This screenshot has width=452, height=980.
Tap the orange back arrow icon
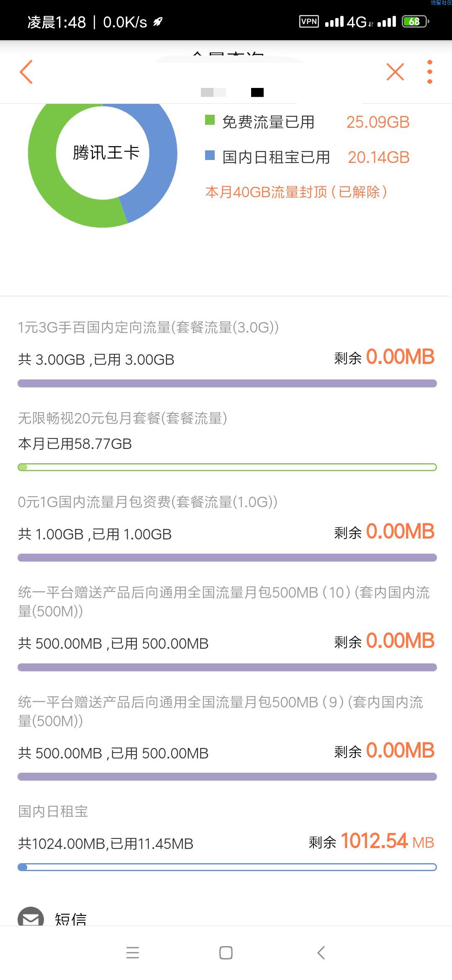26,72
